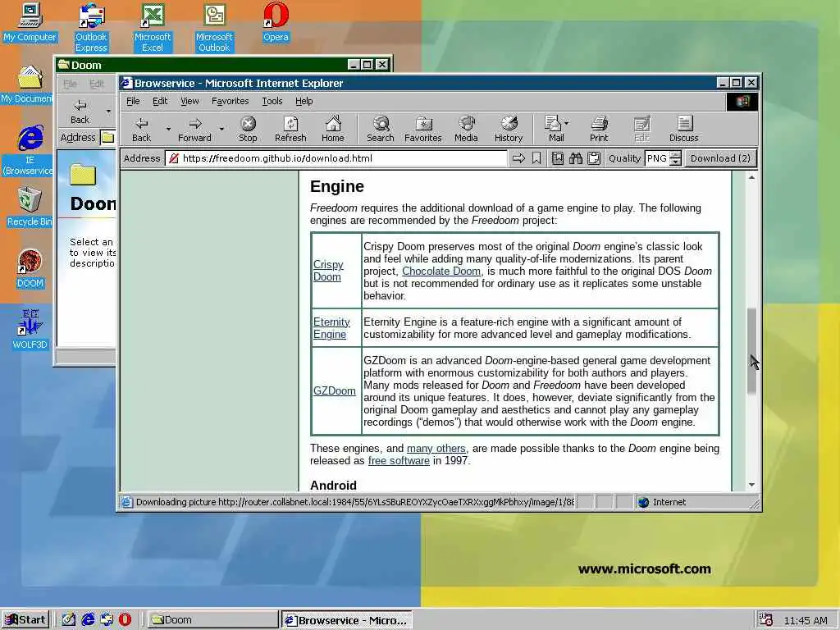Open the Opera desktop shortcut
The height and width of the screenshot is (630, 840).
(x=276, y=22)
